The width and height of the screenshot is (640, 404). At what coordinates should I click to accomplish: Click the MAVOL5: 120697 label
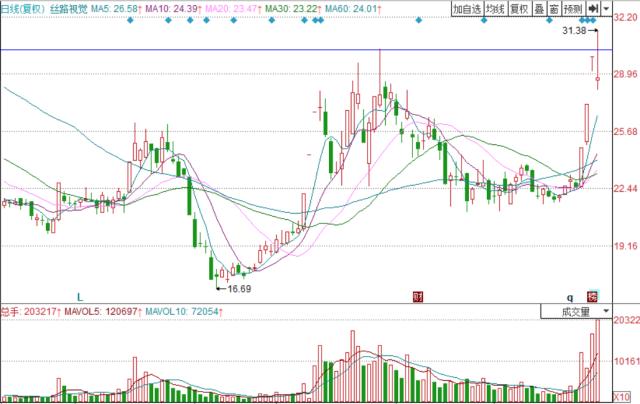103,312
